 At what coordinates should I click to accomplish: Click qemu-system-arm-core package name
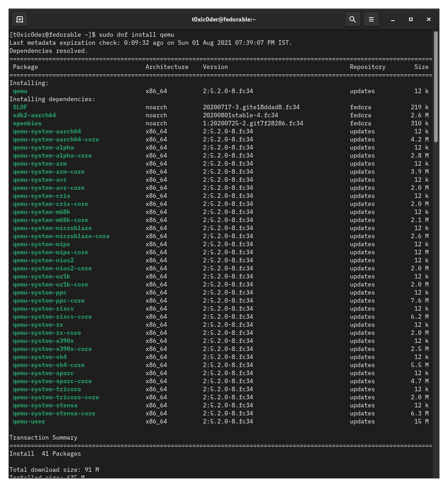click(x=48, y=172)
